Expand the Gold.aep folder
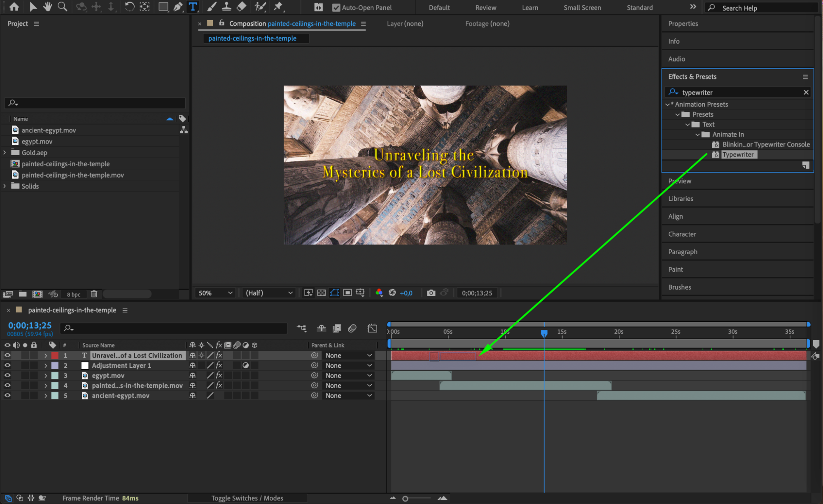This screenshot has height=504, width=823. [5, 153]
